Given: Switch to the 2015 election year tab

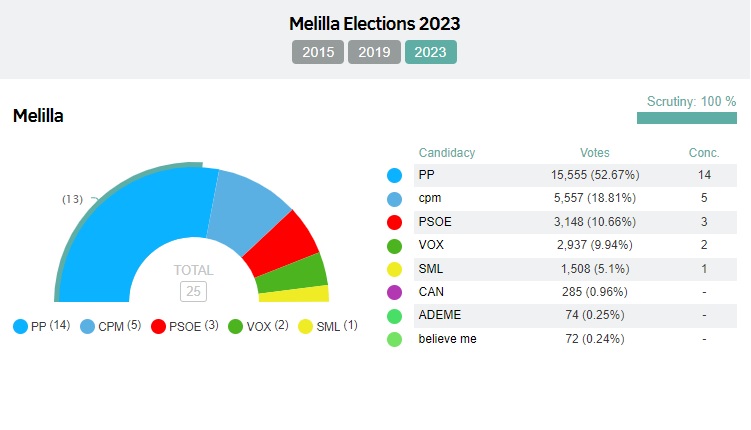Looking at the screenshot, I should 318,52.
